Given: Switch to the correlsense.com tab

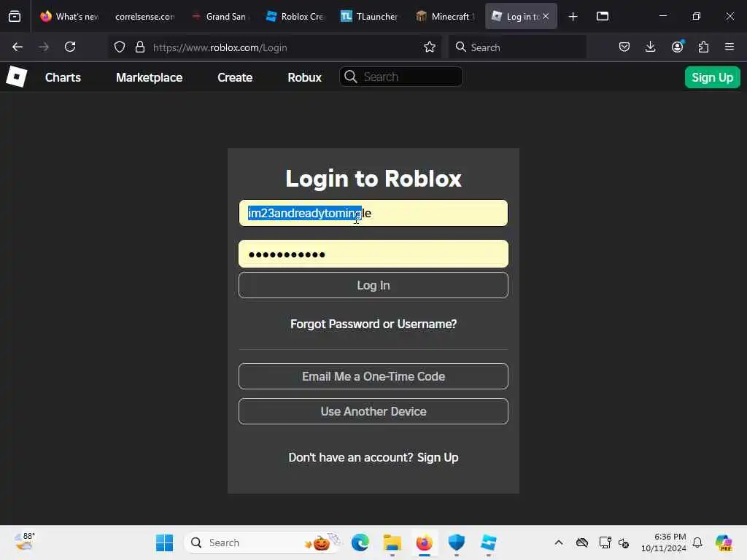Looking at the screenshot, I should [x=145, y=16].
